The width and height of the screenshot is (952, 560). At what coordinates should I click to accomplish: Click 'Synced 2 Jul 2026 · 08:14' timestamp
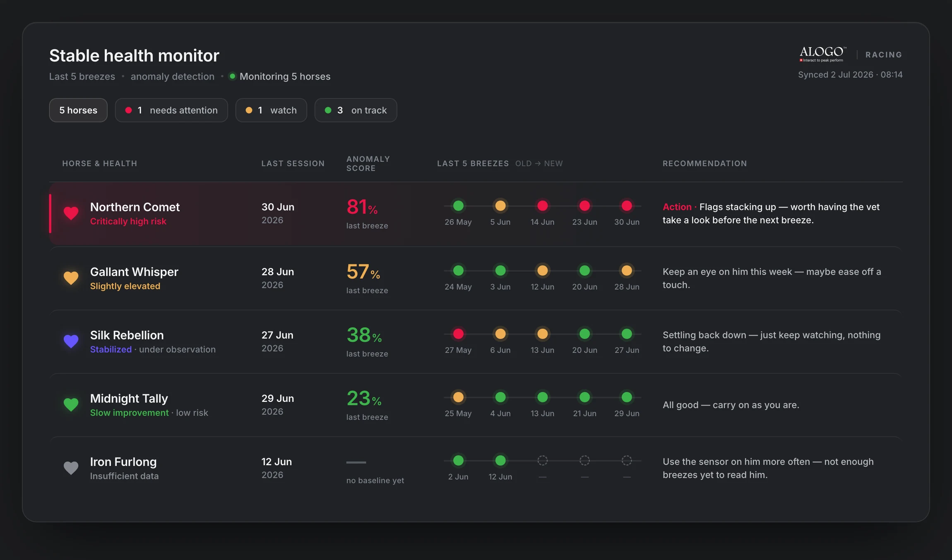850,75
